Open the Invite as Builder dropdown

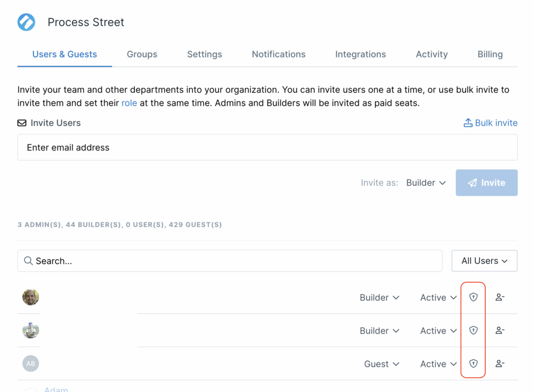click(x=426, y=183)
